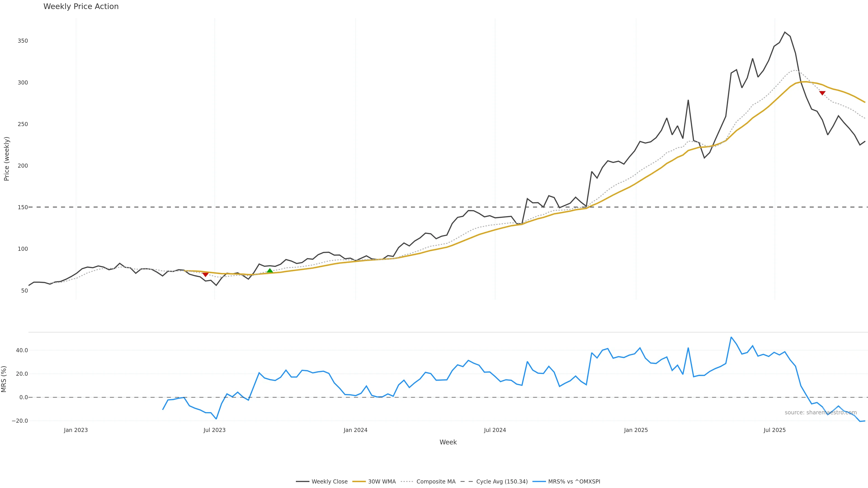Click the green upward triangle buy marker
868x488 pixels.
270,271
